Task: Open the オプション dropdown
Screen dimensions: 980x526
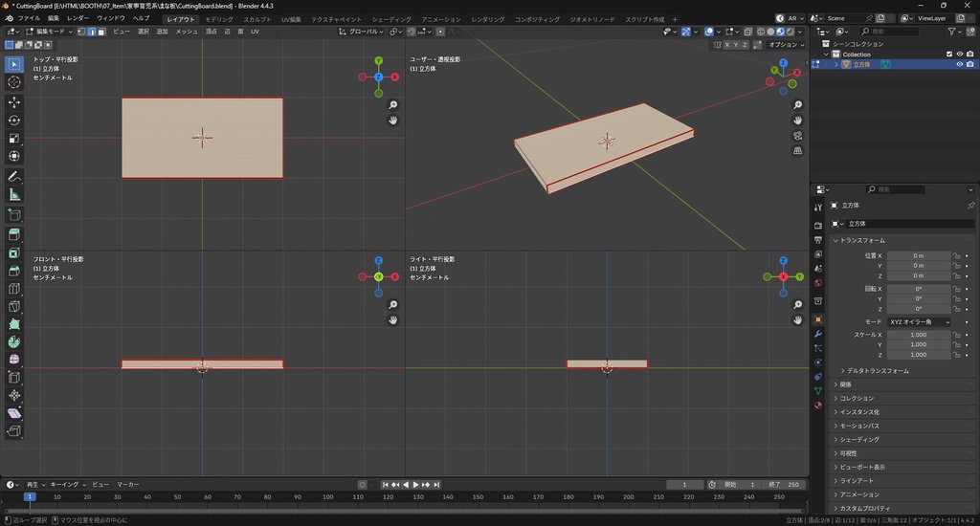Action: (x=787, y=45)
